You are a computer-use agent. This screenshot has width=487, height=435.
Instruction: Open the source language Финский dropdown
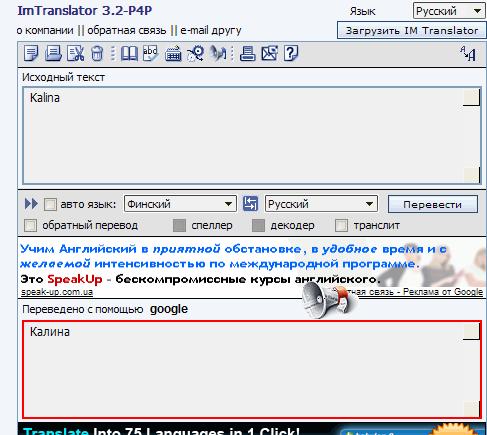(180, 204)
